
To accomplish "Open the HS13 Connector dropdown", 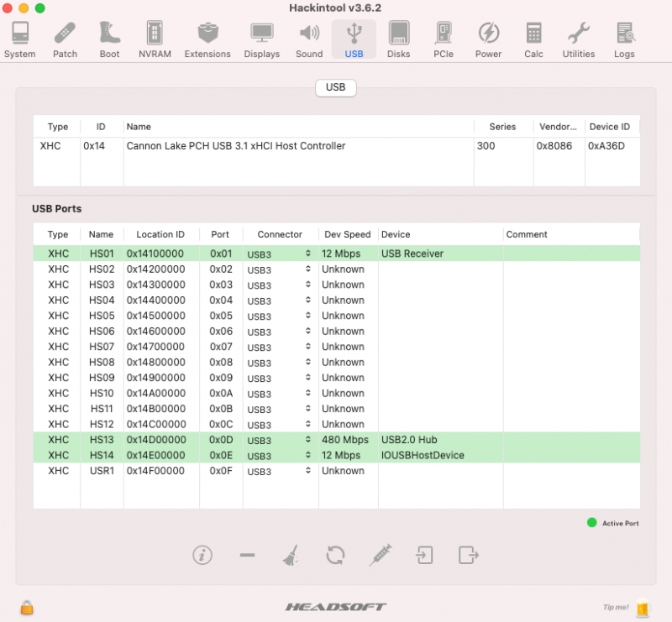I will (x=280, y=441).
